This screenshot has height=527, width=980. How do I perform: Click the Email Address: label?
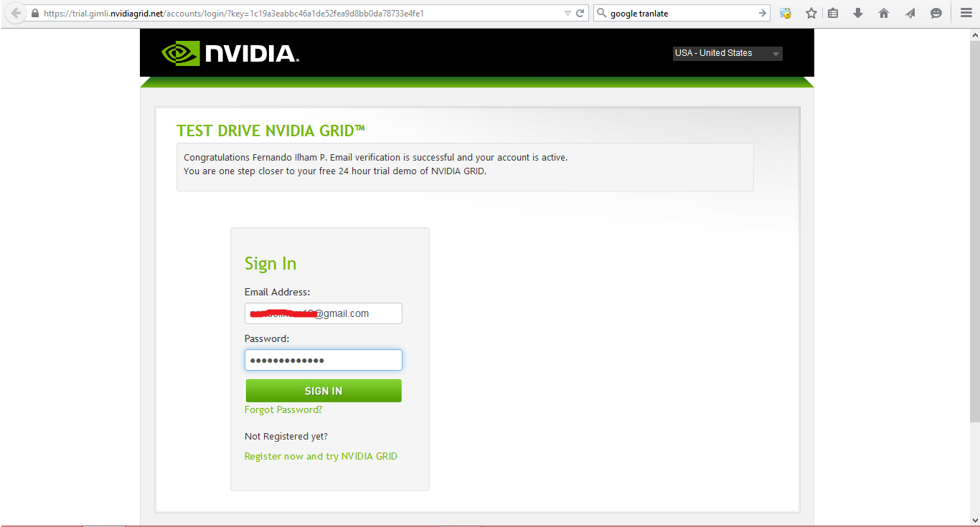pyautogui.click(x=277, y=292)
